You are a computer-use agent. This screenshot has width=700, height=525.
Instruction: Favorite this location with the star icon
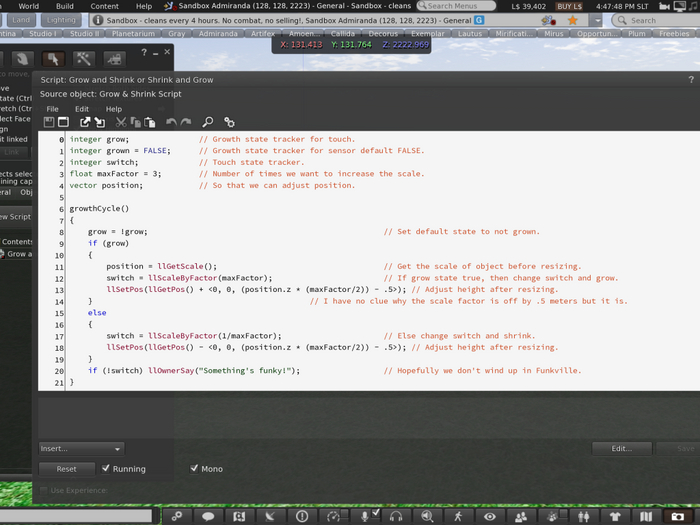click(x=572, y=20)
